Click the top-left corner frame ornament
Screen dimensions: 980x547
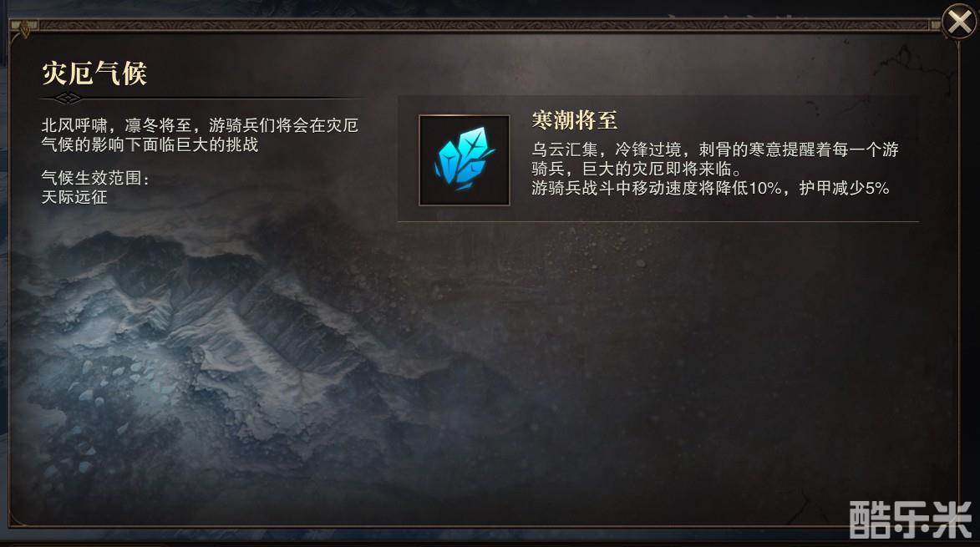24,28
